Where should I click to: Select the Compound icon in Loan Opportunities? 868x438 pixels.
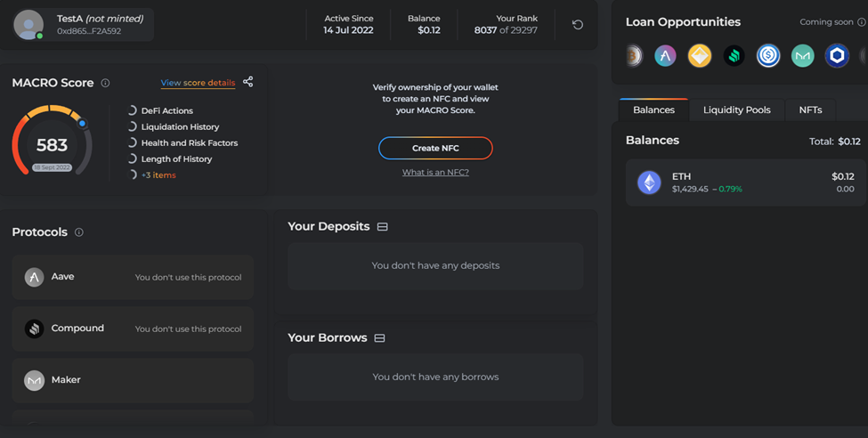734,55
